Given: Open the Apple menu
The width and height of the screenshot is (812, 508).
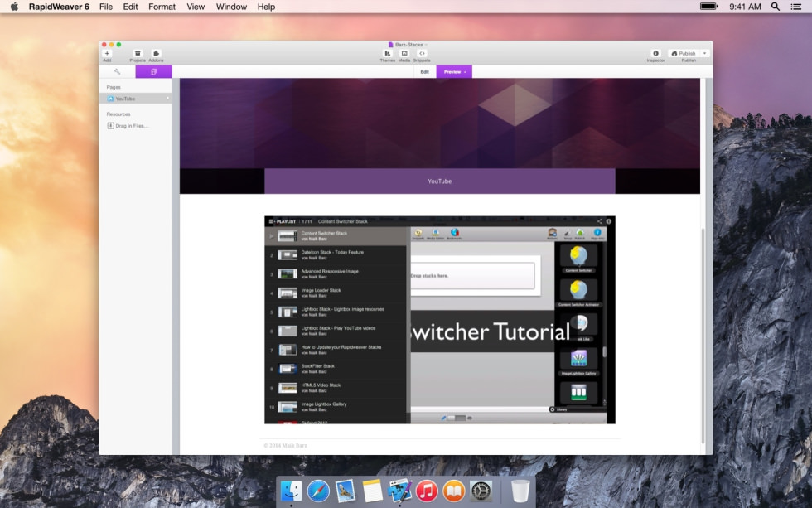Looking at the screenshot, I should [x=15, y=7].
